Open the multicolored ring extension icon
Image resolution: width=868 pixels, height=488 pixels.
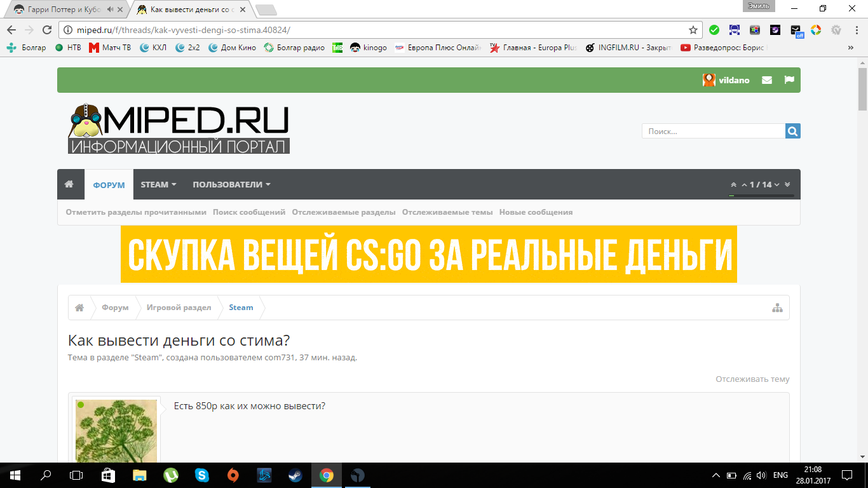pyautogui.click(x=816, y=30)
